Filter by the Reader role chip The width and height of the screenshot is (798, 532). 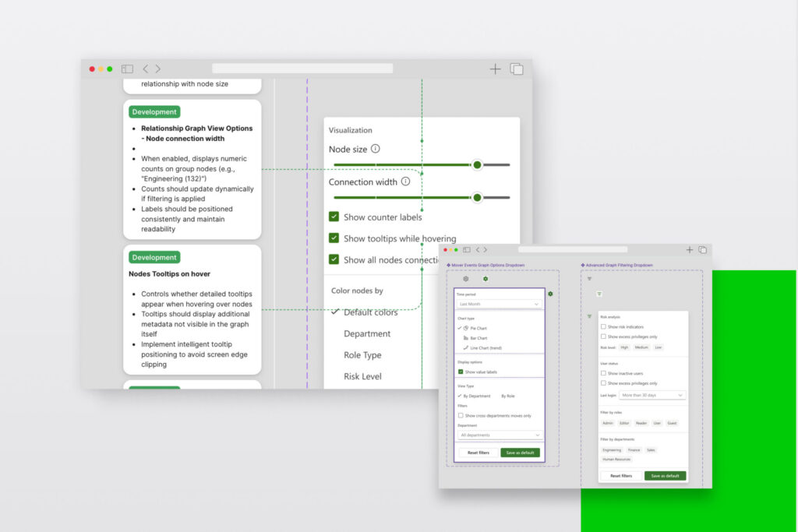coord(641,423)
